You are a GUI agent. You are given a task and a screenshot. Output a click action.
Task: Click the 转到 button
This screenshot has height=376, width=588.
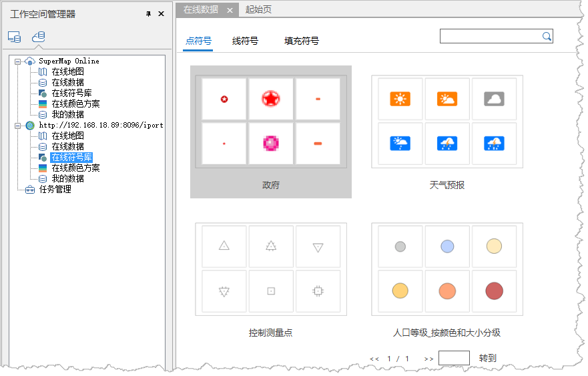point(487,359)
